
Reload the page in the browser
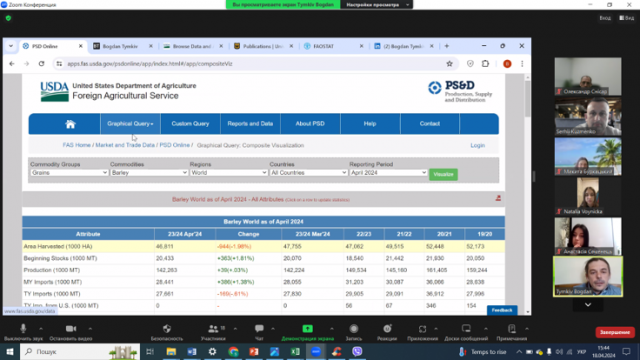41,64
